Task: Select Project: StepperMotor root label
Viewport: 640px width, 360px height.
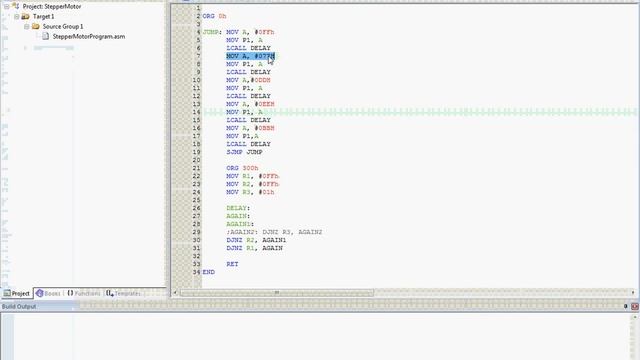Action: 52,7
